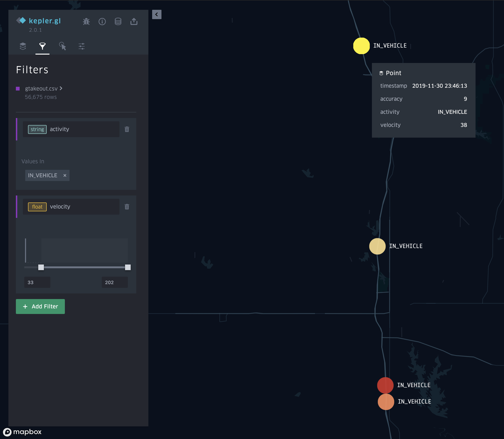Click the IN_VEHICLE values selector
The height and width of the screenshot is (439, 504).
(x=76, y=175)
